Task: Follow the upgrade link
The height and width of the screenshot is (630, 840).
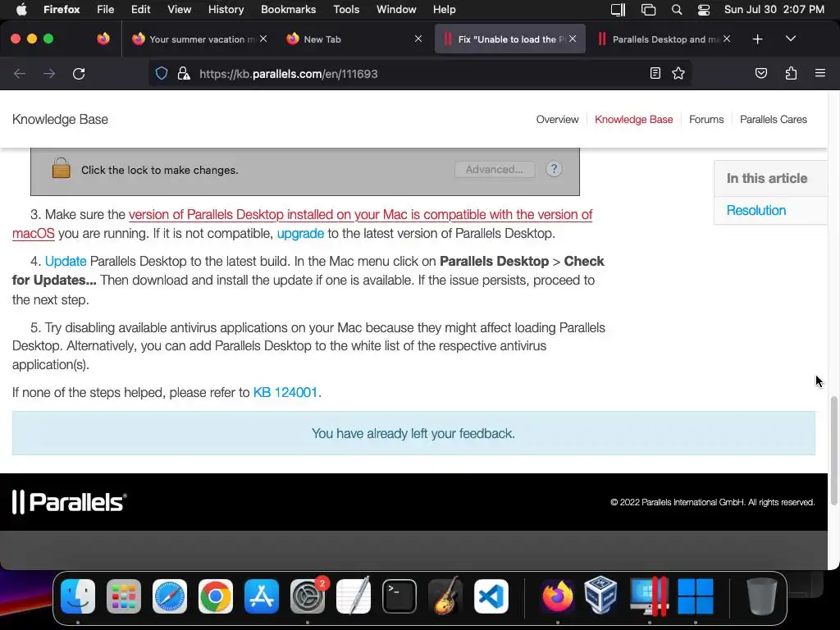Action: [x=300, y=234]
